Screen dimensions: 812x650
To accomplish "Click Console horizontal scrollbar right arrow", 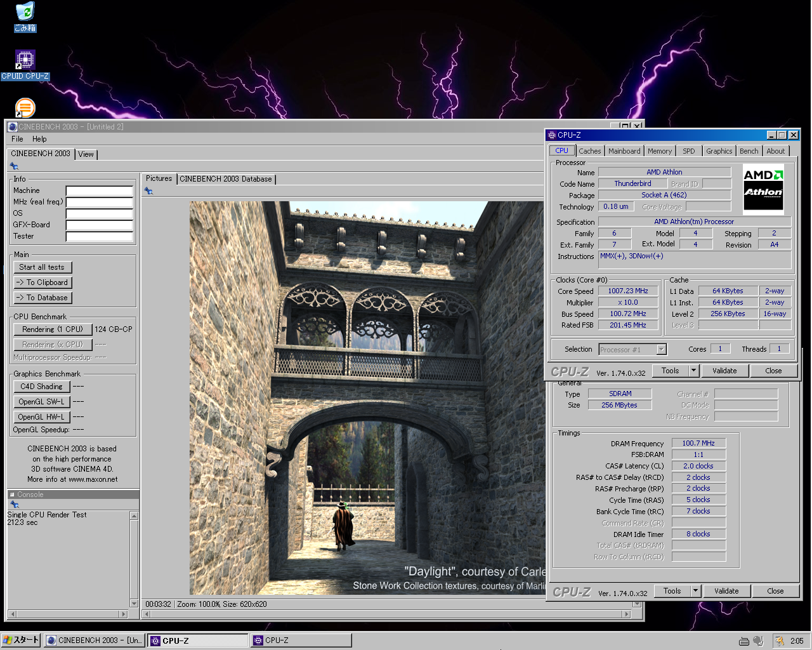I will point(124,614).
